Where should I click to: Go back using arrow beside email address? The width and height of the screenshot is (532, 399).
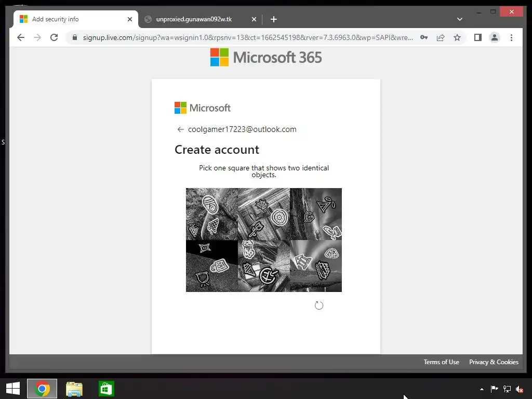[x=180, y=129]
